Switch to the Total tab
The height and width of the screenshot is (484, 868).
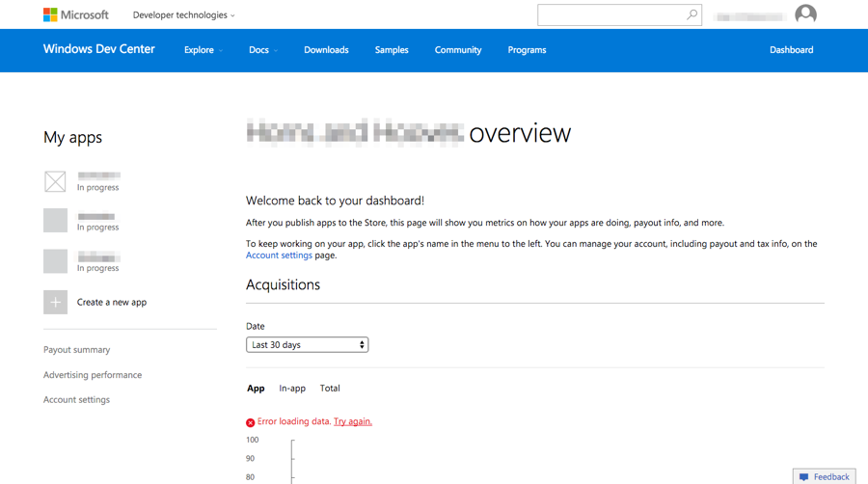[x=330, y=389]
